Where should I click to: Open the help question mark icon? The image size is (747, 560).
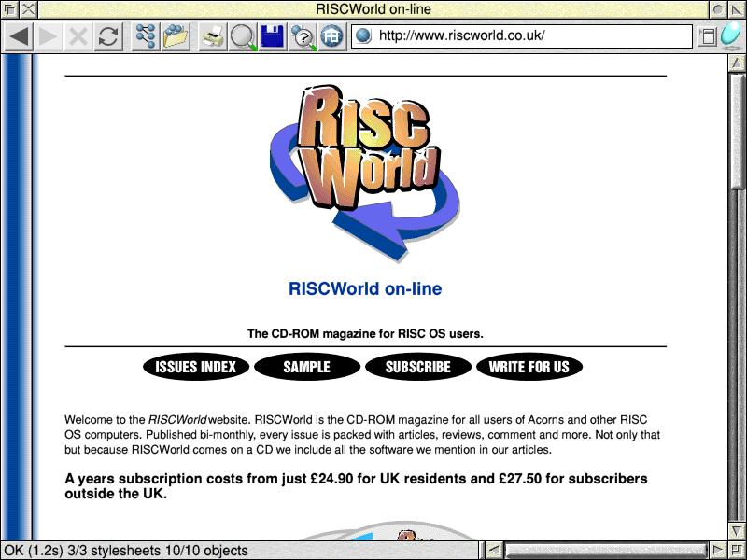click(303, 36)
